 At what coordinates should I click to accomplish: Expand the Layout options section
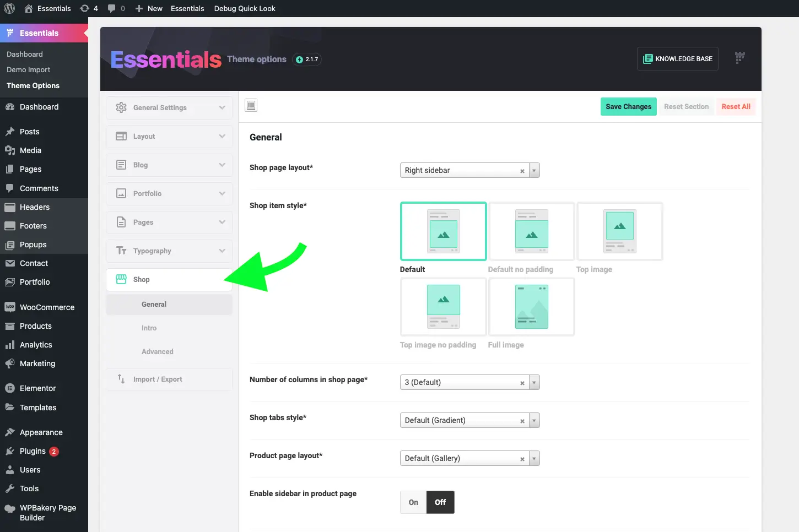tap(169, 136)
